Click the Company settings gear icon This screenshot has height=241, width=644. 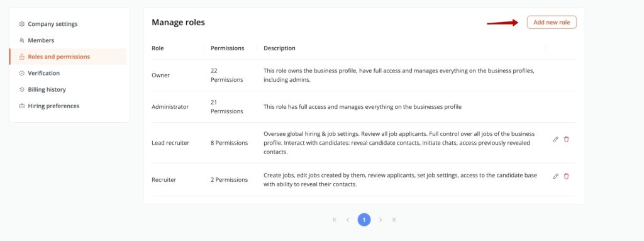[22, 24]
